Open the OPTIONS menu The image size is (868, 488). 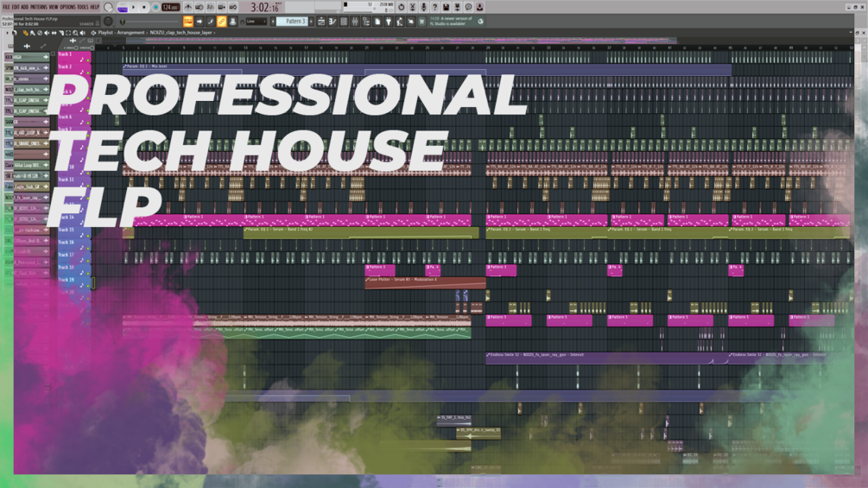[67, 7]
